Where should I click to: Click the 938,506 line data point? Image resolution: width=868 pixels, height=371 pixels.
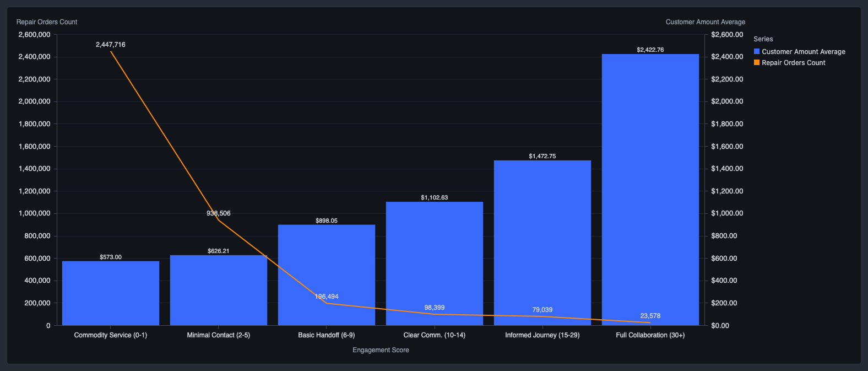tap(219, 220)
